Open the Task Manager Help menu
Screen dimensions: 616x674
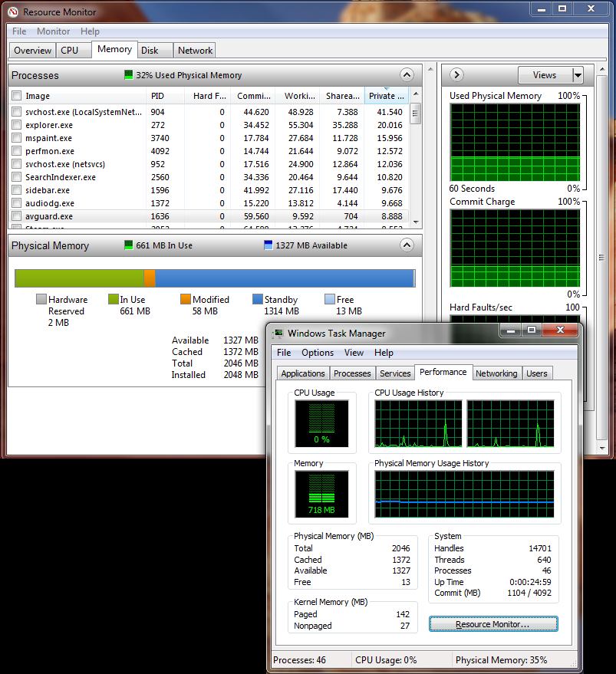[384, 353]
